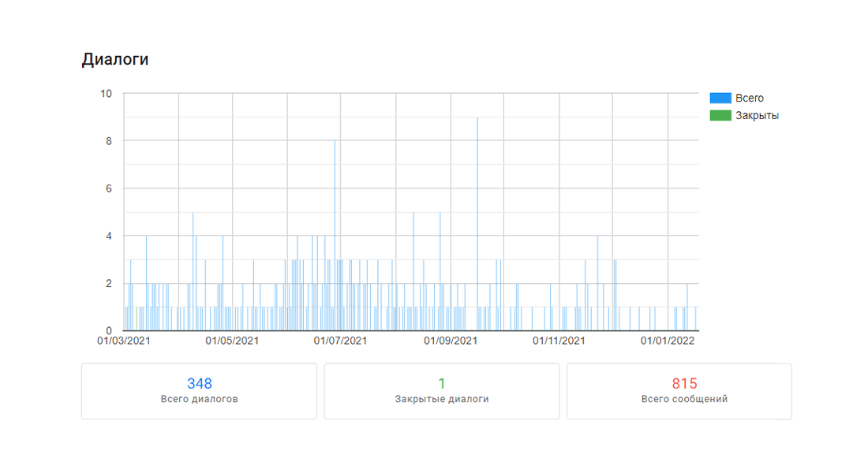Click the tallest bar reaching 9
Image resolution: width=868 pixels, height=473 pixels.
tap(477, 224)
